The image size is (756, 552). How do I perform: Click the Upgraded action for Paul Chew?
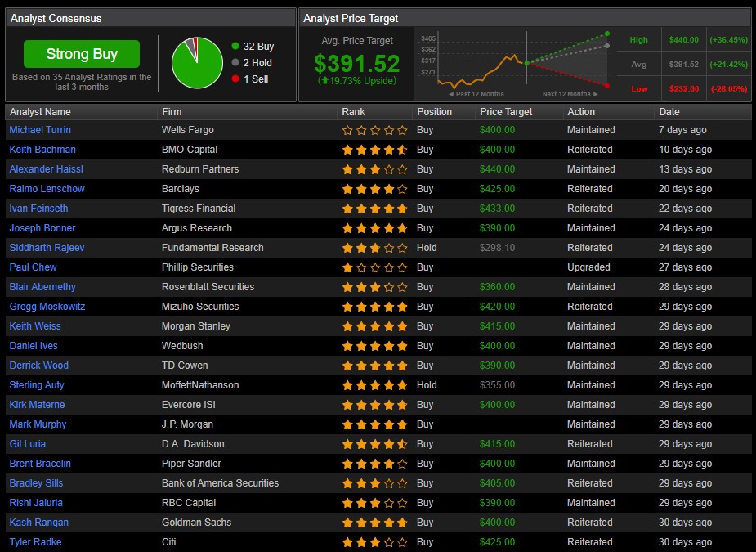588,267
